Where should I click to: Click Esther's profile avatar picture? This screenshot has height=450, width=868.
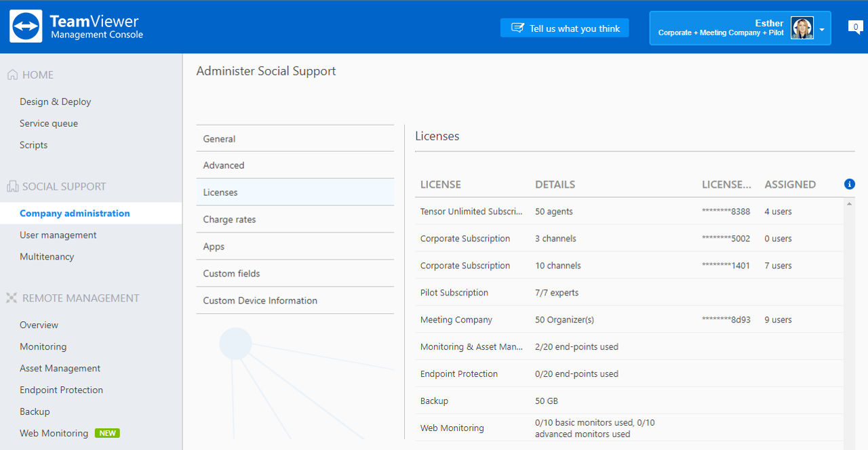[x=802, y=28]
